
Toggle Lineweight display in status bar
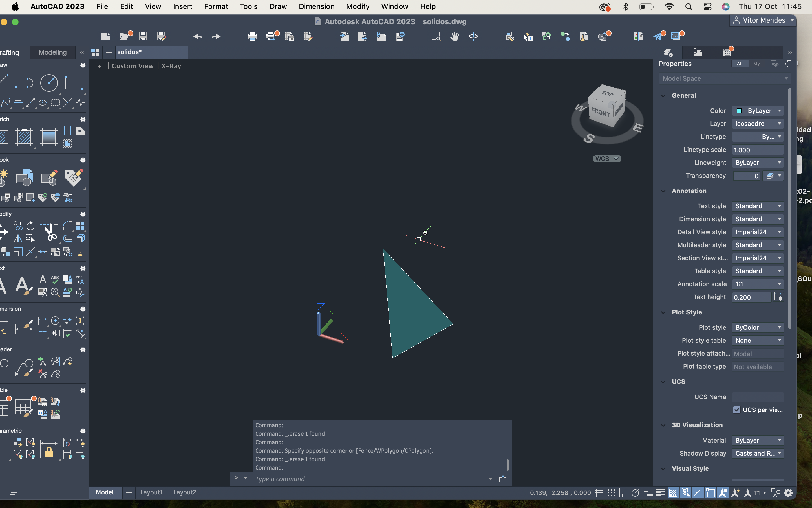661,493
